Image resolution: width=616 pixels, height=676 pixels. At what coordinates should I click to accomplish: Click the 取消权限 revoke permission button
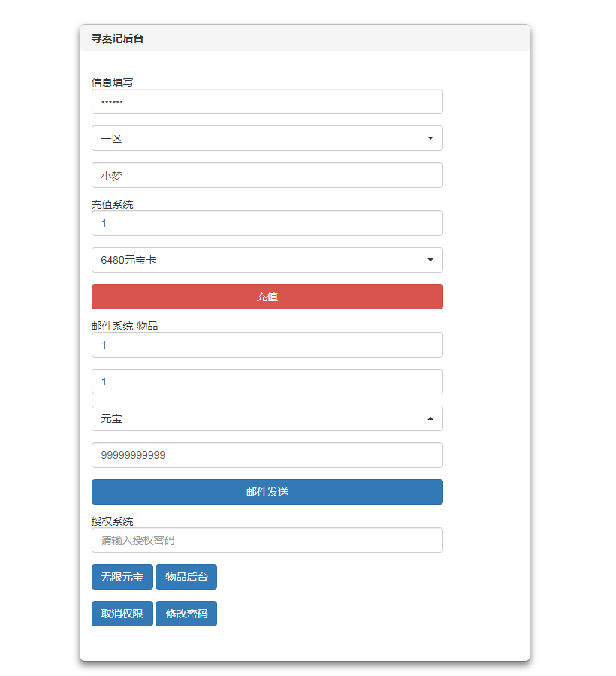(122, 614)
